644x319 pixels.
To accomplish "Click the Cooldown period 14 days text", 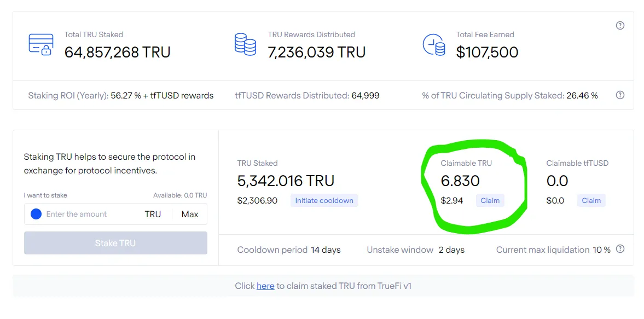I will point(289,250).
